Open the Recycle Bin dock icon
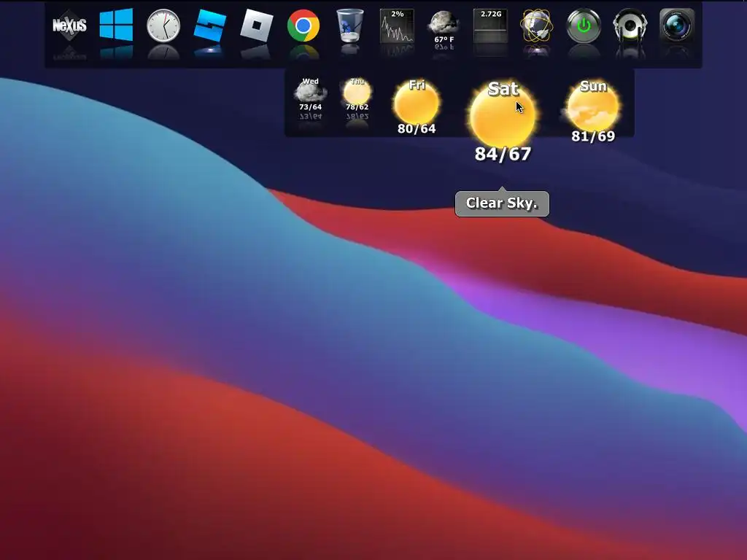Image resolution: width=747 pixels, height=560 pixels. coord(350,26)
